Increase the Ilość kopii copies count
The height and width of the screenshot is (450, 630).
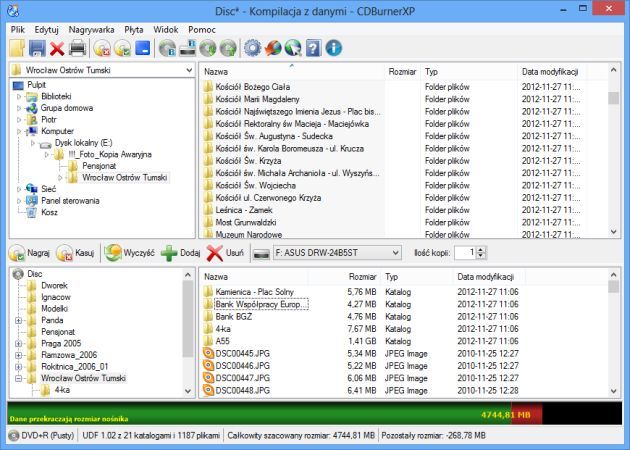[481, 250]
